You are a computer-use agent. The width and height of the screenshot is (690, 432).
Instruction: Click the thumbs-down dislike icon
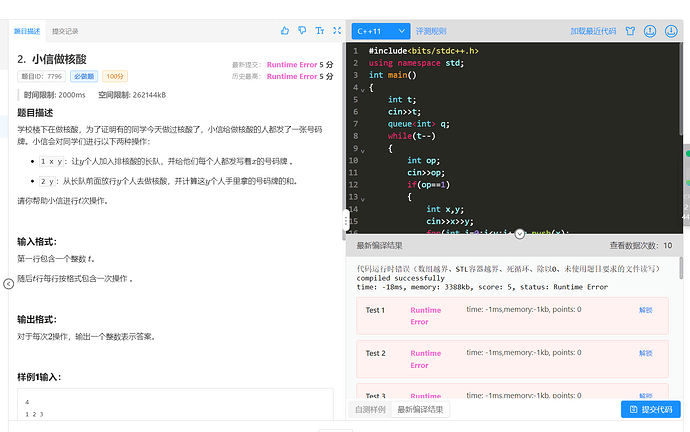[x=302, y=31]
